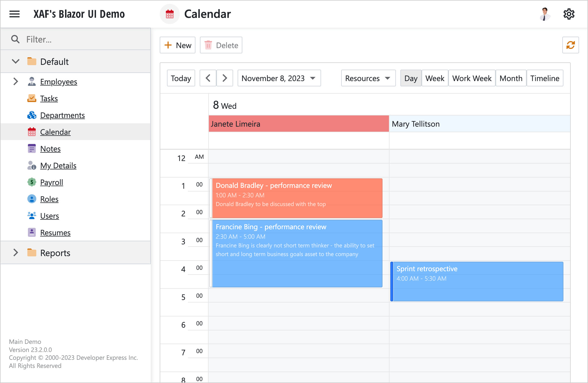588x383 pixels.
Task: Click the New appointment button
Action: pos(178,45)
